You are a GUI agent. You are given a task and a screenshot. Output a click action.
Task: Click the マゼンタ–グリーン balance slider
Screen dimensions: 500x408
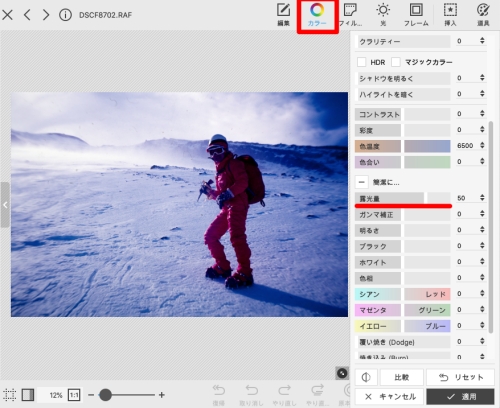(403, 310)
